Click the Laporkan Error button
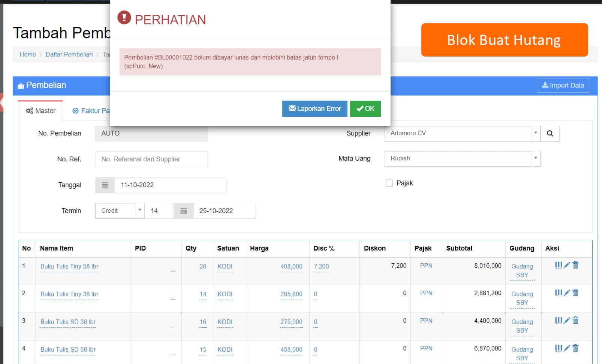This screenshot has height=364, width=602. coord(314,109)
